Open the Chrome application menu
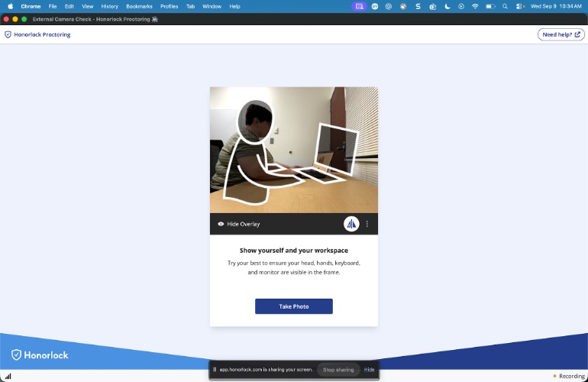 31,6
